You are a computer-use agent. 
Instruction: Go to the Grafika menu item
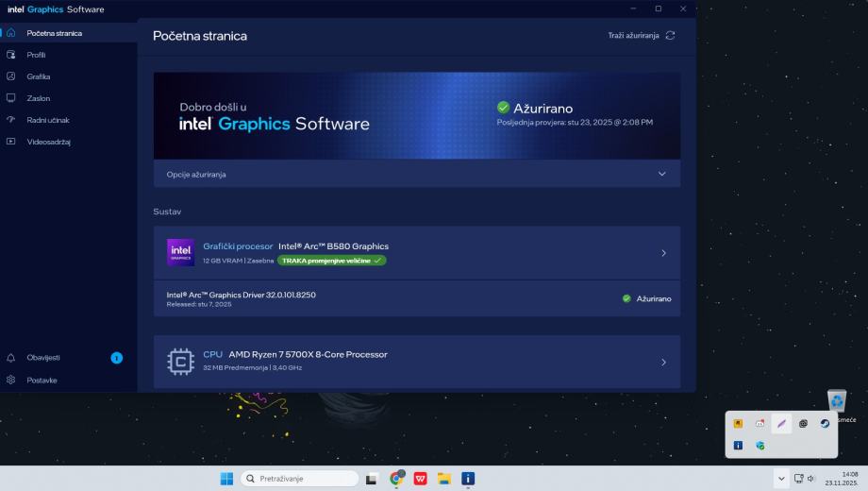[38, 76]
